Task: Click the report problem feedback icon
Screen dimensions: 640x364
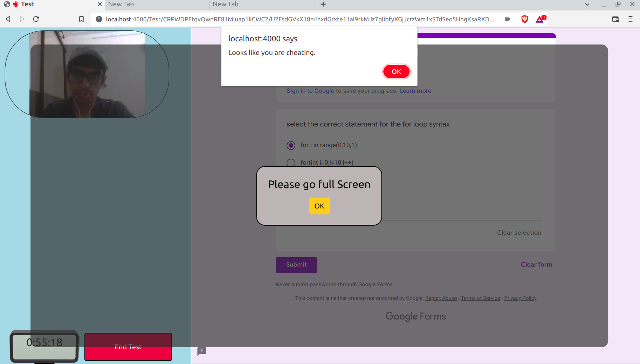Action: point(202,351)
